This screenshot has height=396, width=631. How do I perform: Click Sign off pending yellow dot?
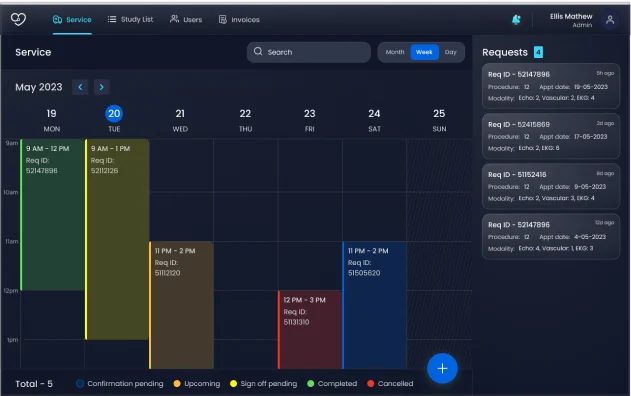(x=233, y=384)
